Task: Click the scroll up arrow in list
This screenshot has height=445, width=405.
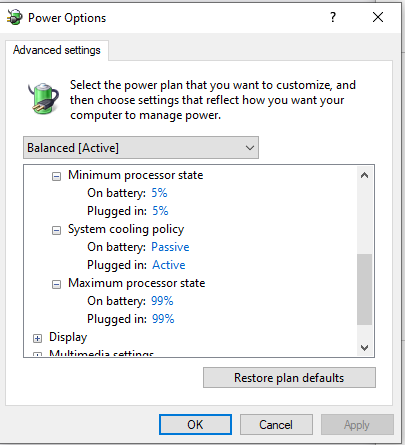Action: pyautogui.click(x=364, y=175)
